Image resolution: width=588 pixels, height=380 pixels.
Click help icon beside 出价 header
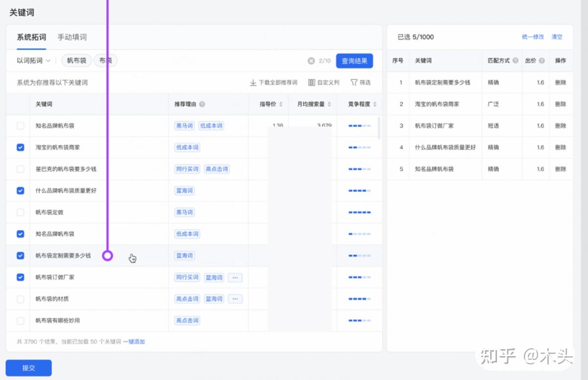point(542,61)
